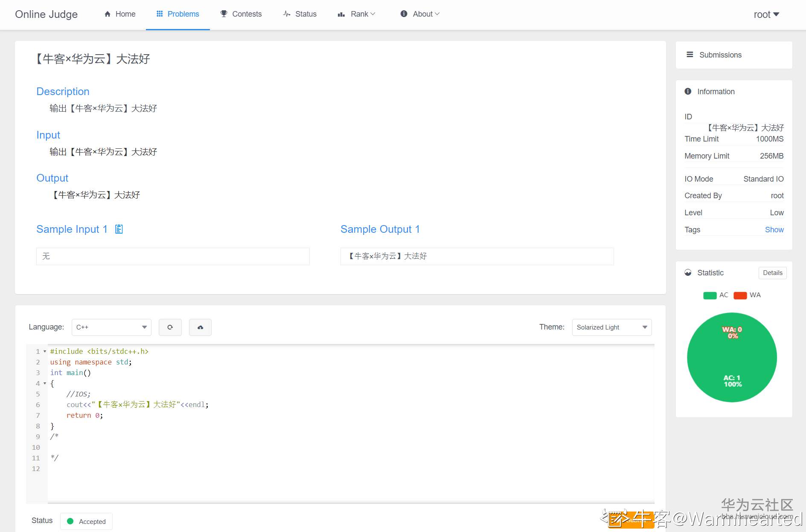The height and width of the screenshot is (532, 806).
Task: Show the problem Tags
Action: (x=774, y=230)
